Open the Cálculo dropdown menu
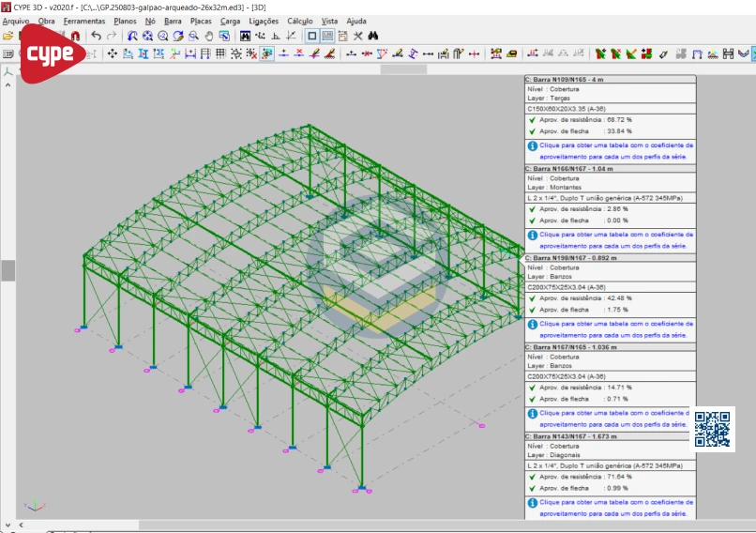 [300, 21]
